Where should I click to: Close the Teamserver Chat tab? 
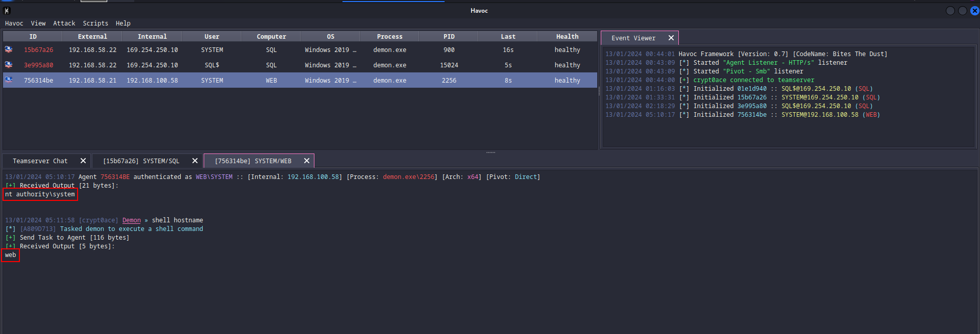click(x=83, y=161)
